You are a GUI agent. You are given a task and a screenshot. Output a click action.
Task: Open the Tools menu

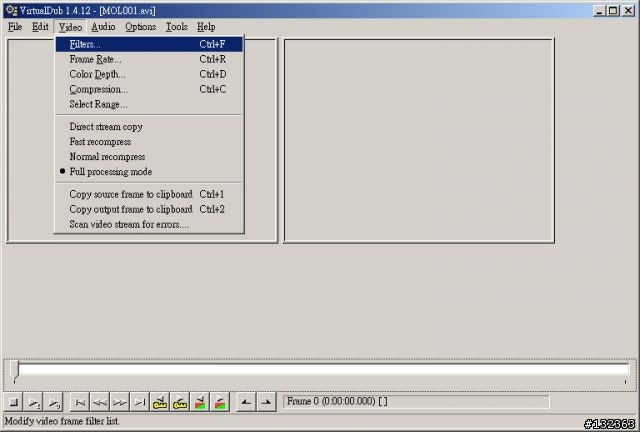point(176,27)
